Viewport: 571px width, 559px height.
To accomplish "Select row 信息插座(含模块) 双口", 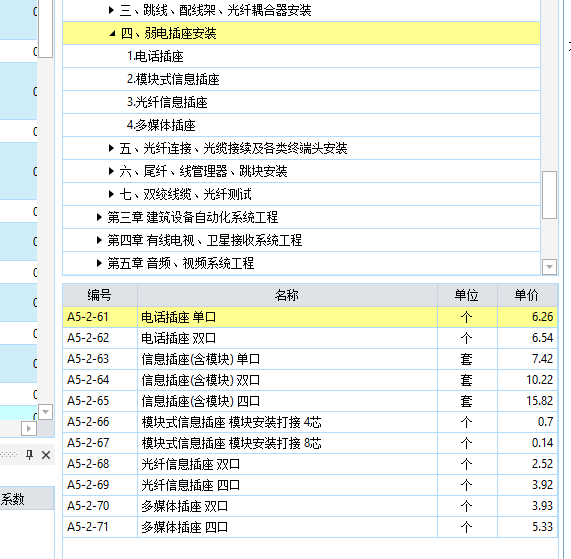I will click(x=310, y=380).
